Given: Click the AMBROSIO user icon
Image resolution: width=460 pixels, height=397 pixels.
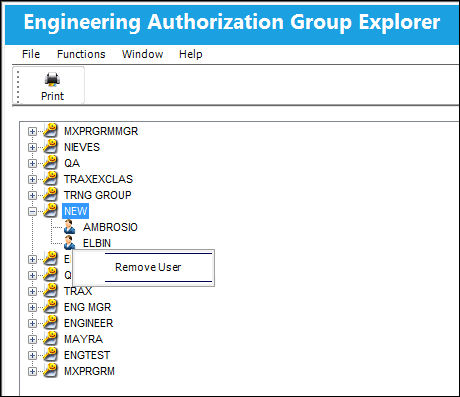Looking at the screenshot, I should [69, 227].
